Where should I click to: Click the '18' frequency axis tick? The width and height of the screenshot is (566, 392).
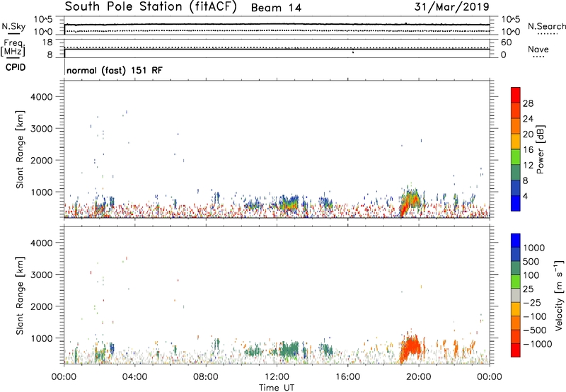pyautogui.click(x=47, y=42)
